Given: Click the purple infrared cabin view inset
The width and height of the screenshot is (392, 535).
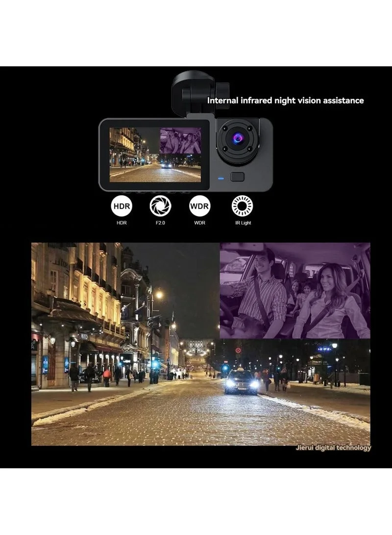Looking at the screenshot, I should click(x=294, y=290).
